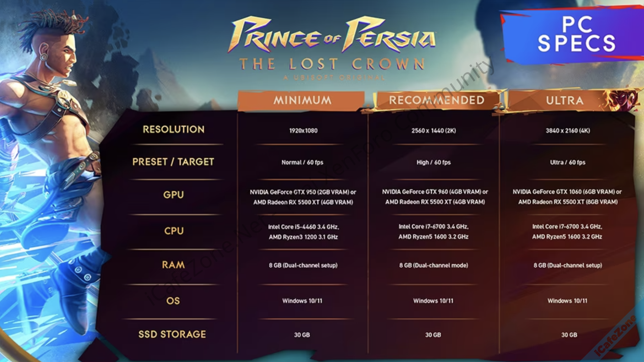The height and width of the screenshot is (362, 644).
Task: Click THE LOST CROWN subtitle text
Action: (332, 64)
